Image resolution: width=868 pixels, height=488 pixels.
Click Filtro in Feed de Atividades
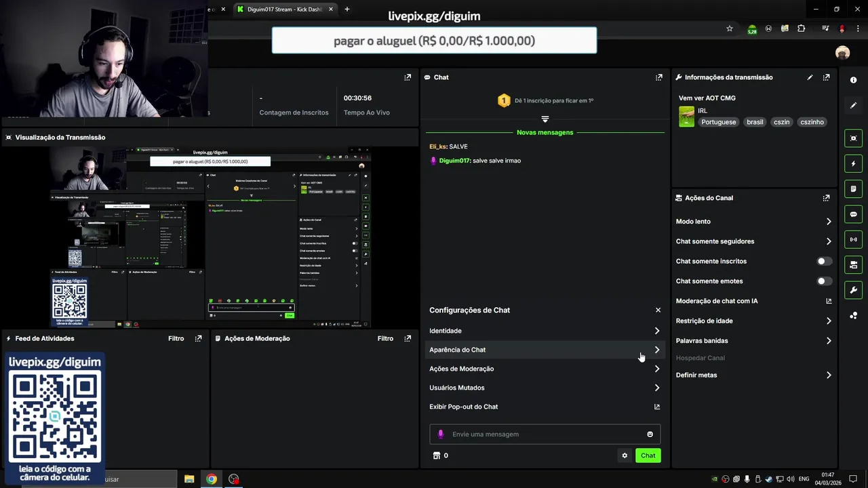point(176,338)
